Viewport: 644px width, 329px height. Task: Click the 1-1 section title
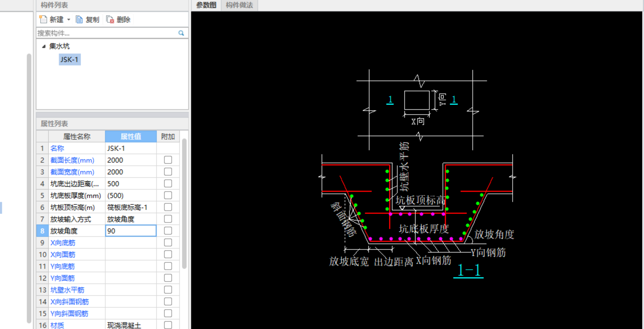[468, 270]
